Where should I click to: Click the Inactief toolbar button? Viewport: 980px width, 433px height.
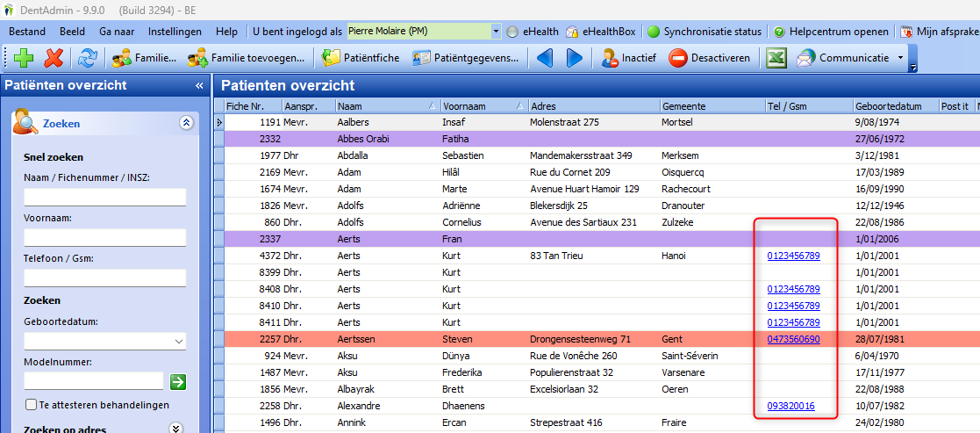point(627,58)
